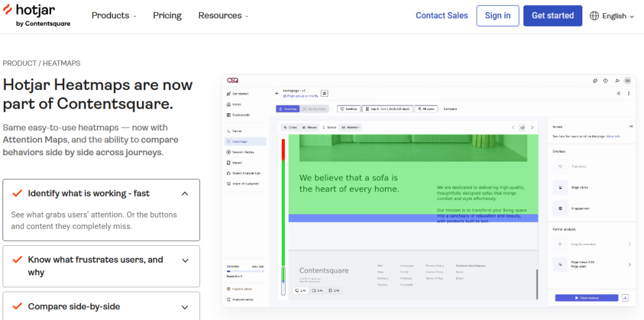Open Dashboards in the CSQ sidebar
The height and width of the screenshot is (320, 644).
(x=238, y=115)
